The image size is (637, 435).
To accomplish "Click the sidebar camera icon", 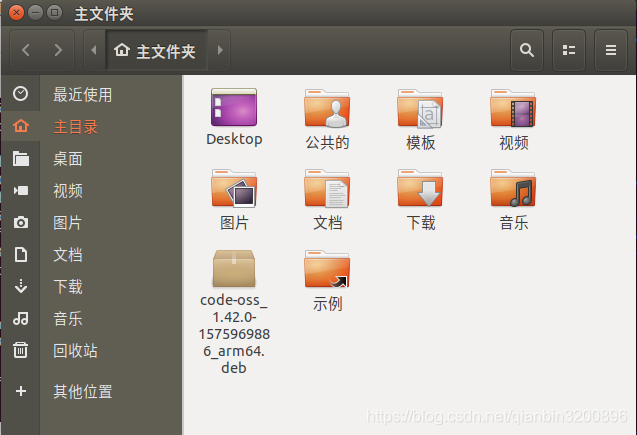I will click(21, 223).
